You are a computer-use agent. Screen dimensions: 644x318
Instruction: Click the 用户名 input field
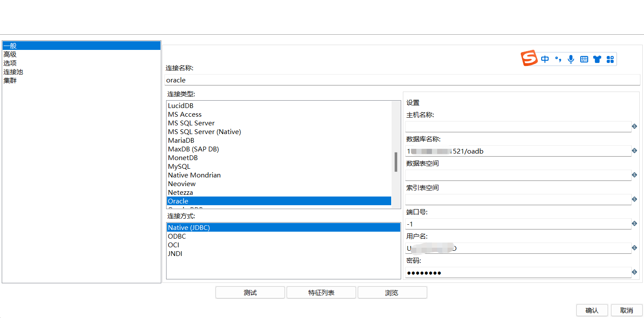[x=518, y=248]
